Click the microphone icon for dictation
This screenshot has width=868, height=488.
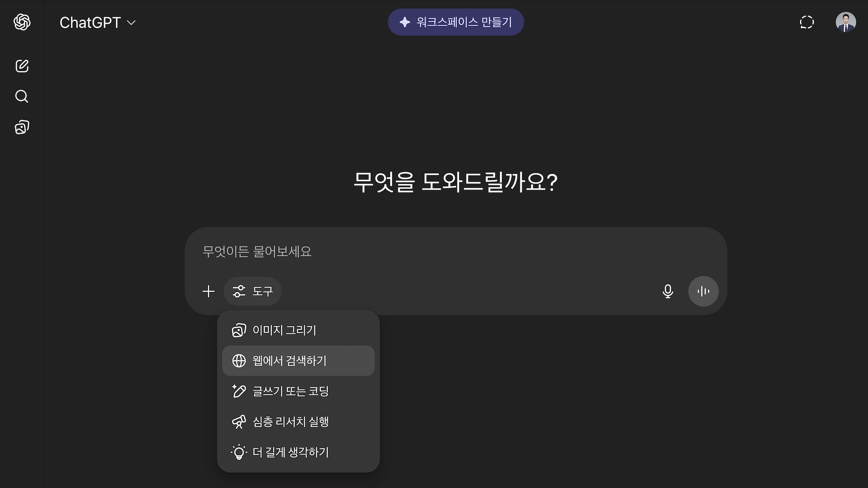click(x=668, y=291)
